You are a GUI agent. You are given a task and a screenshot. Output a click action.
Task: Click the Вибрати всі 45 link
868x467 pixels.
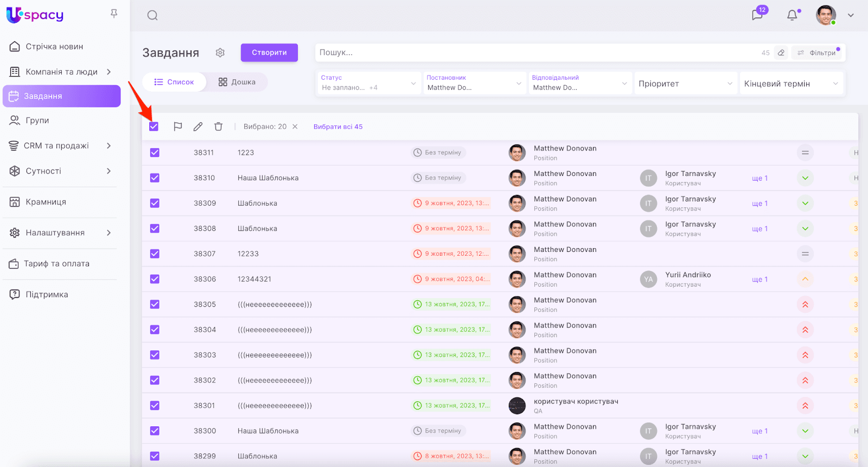click(x=338, y=127)
